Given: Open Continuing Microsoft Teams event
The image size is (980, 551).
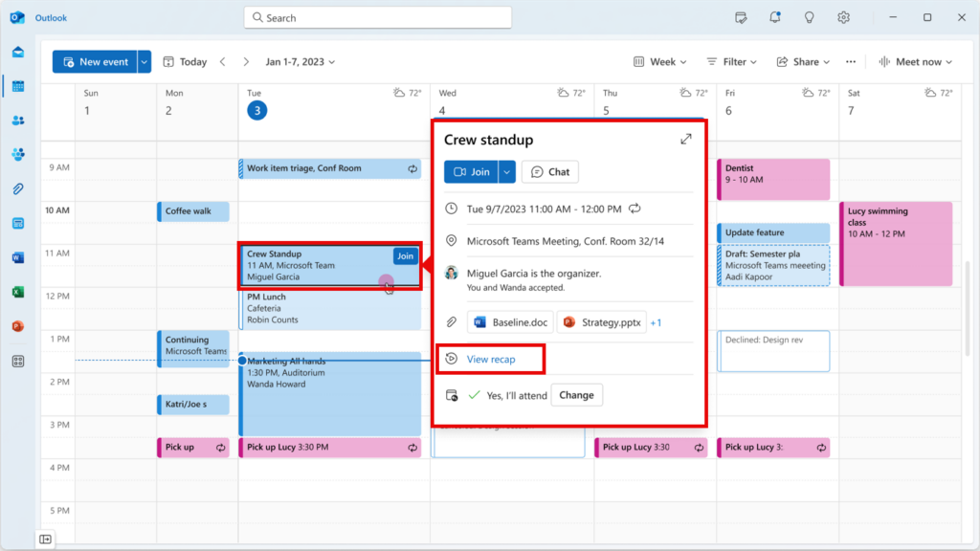Looking at the screenshot, I should pyautogui.click(x=193, y=348).
